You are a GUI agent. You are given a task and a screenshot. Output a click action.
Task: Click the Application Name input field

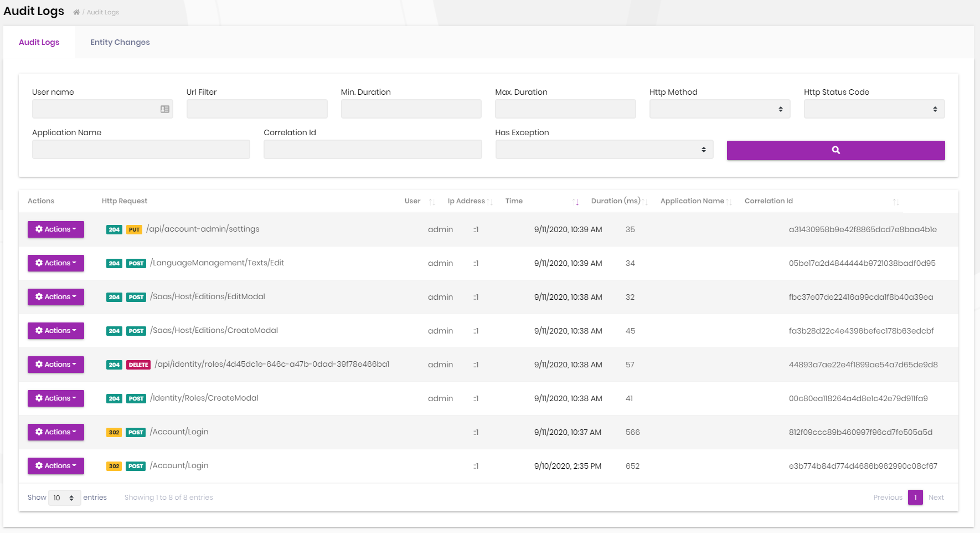point(141,150)
